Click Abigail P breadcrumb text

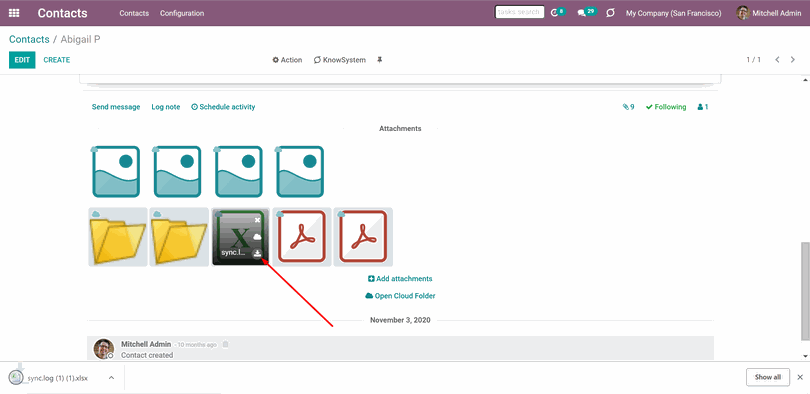click(x=81, y=39)
